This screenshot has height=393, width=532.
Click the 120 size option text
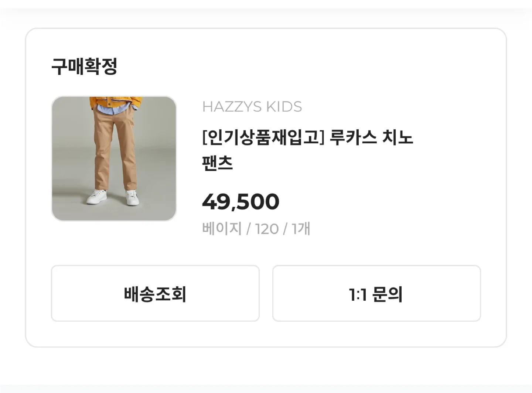266,229
